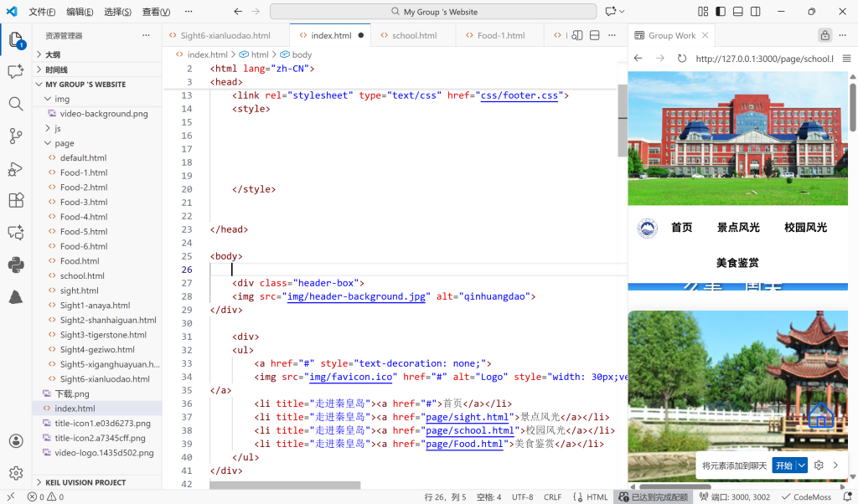Click the 开始 button in preview

pos(783,465)
